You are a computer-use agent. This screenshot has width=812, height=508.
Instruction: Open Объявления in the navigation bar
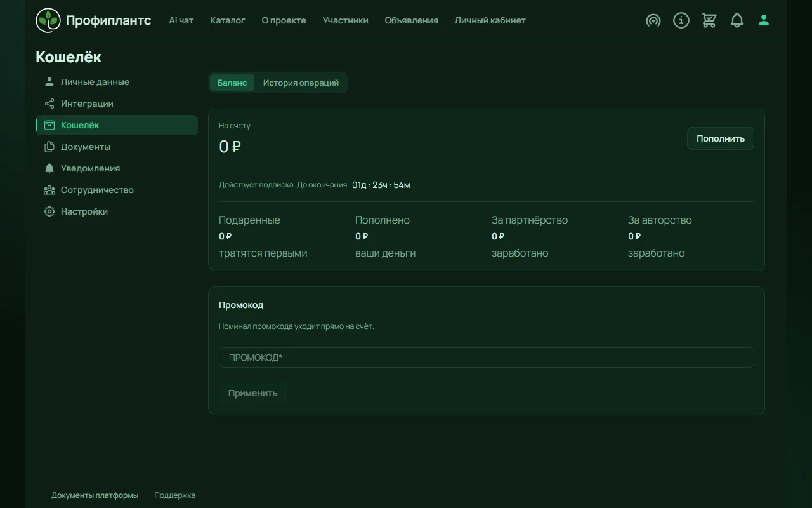pos(411,20)
